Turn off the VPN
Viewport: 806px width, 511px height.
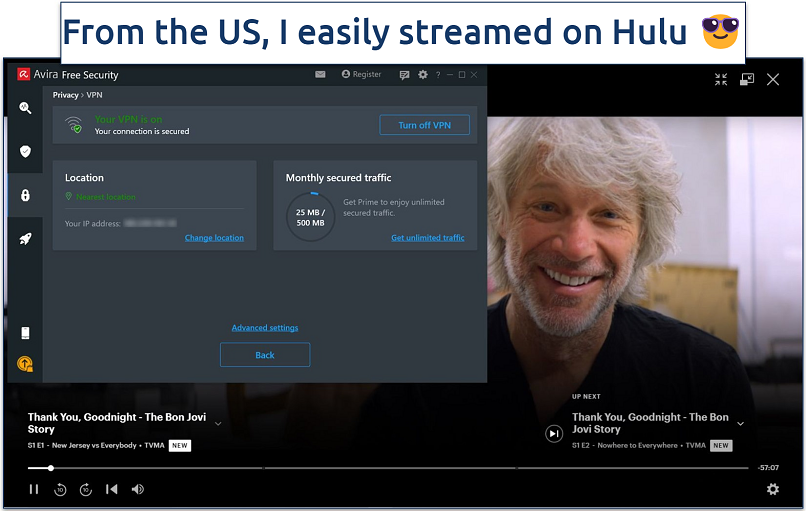tap(424, 125)
